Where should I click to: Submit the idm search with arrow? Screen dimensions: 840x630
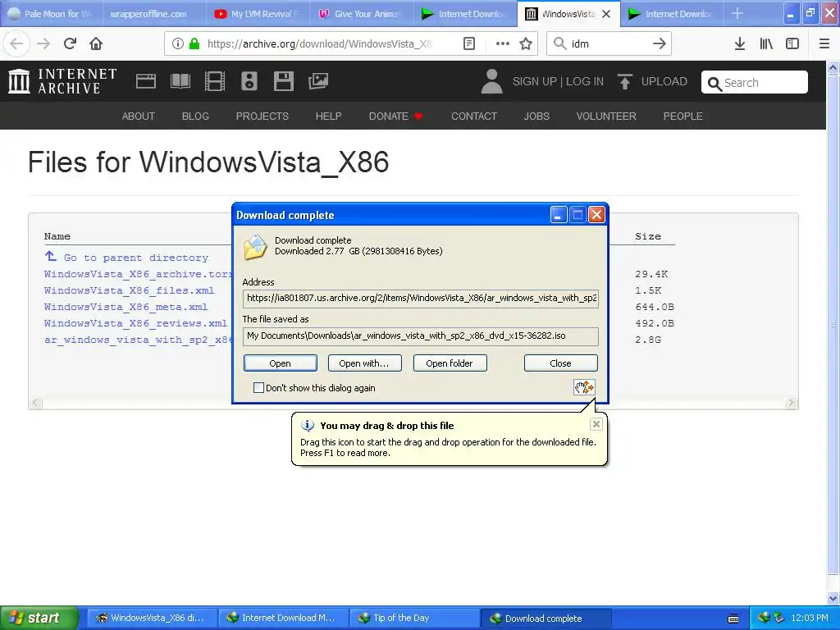point(660,43)
